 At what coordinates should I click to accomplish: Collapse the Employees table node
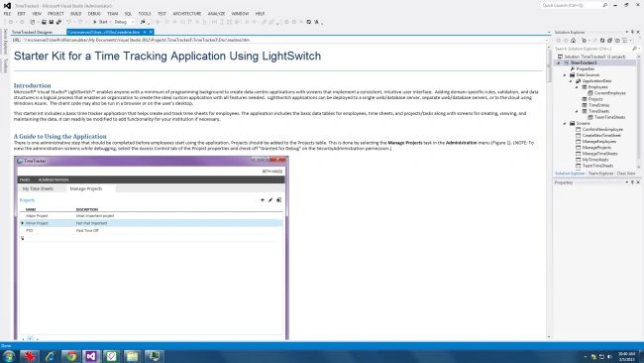pyautogui.click(x=577, y=87)
